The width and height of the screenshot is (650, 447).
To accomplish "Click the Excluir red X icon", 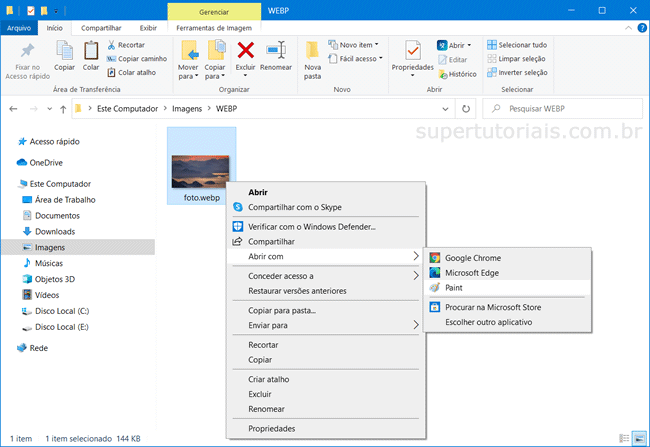I will point(245,50).
